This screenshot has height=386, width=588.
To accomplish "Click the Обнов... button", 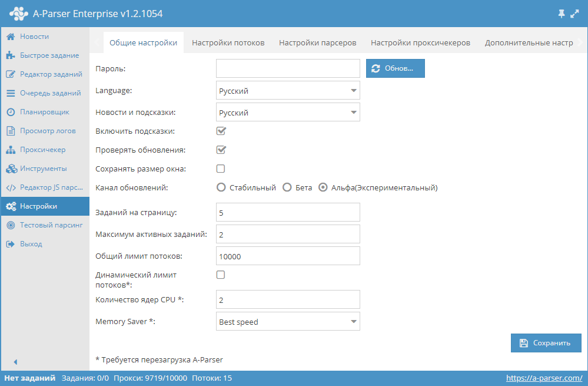I will (x=396, y=68).
